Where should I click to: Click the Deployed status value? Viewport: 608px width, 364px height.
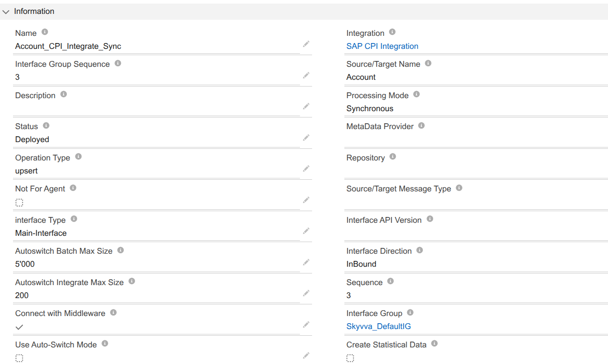pos(32,139)
